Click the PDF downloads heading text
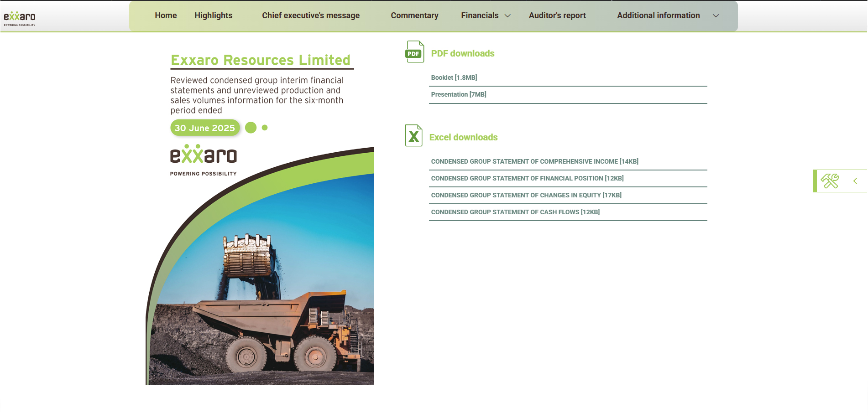This screenshot has width=868, height=418. pyautogui.click(x=463, y=54)
